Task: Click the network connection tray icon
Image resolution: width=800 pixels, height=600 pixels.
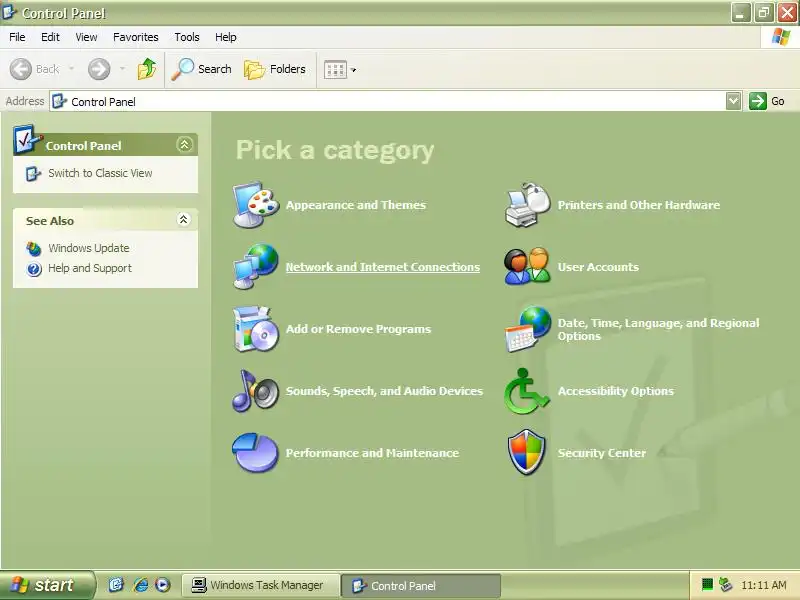Action: tap(725, 585)
